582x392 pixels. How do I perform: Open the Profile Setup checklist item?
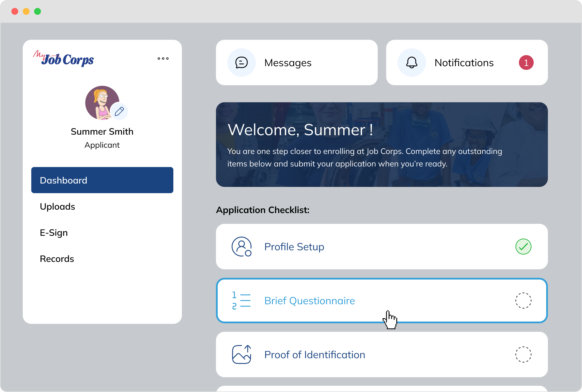382,247
